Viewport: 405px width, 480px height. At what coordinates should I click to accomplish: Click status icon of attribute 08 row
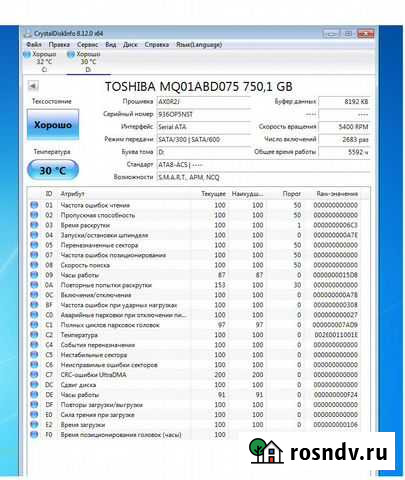pyautogui.click(x=34, y=265)
